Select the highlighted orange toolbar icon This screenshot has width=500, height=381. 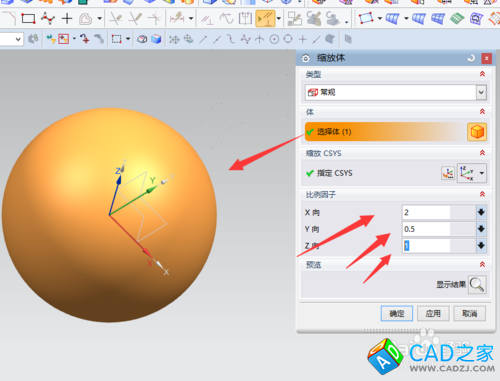point(265,19)
